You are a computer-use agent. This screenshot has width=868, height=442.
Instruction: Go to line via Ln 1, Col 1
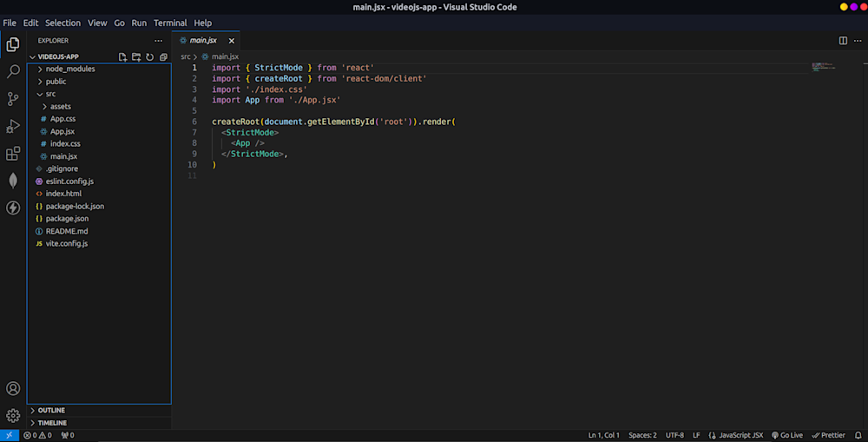tap(604, 435)
